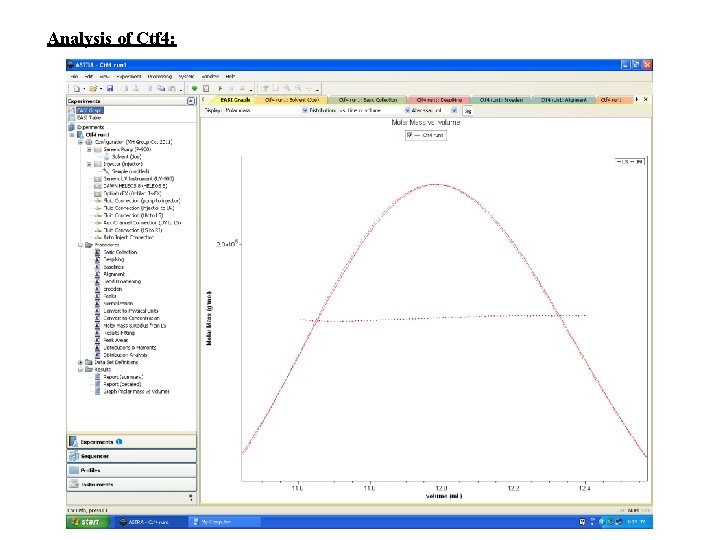Viewport: 720px width, 540px height.
Task: Open the Instruments panel button
Action: 132,484
